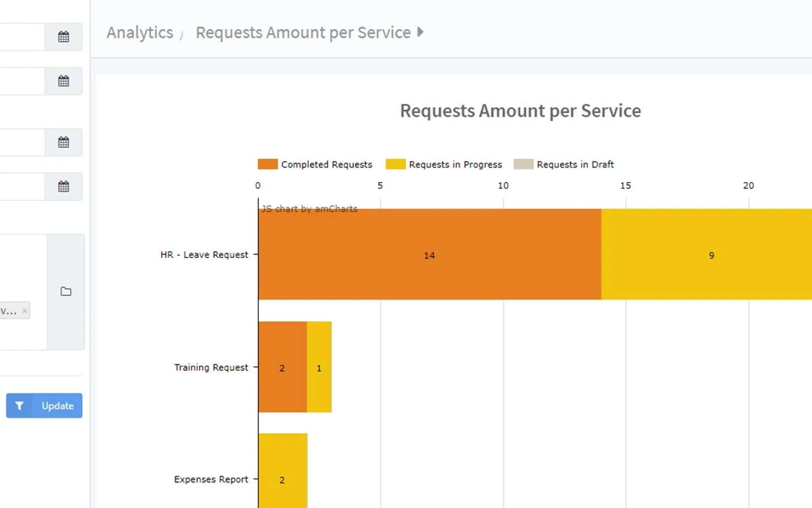Click the Requests in Progress legend label
The image size is (812, 508).
pos(455,165)
